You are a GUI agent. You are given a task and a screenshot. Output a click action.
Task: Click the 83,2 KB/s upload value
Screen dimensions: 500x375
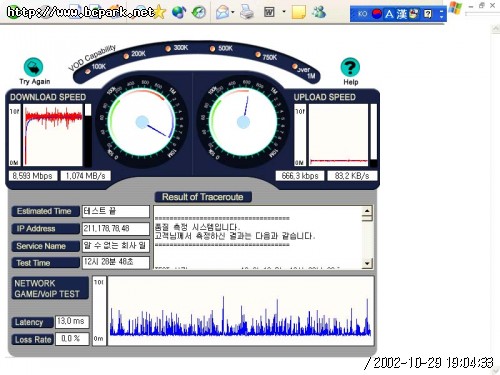[352, 176]
